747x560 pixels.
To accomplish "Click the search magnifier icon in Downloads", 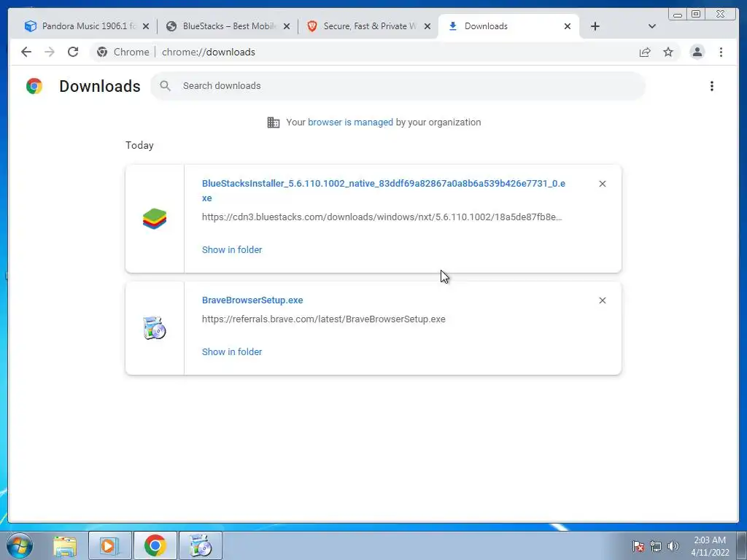I will (x=166, y=86).
